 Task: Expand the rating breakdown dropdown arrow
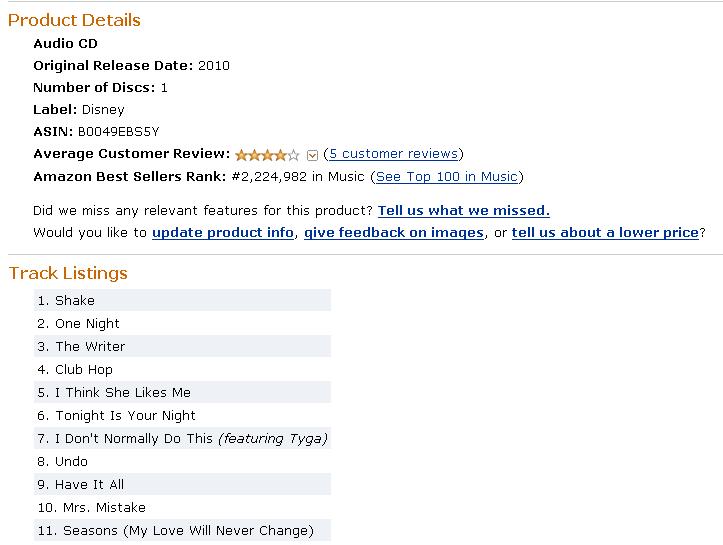312,155
